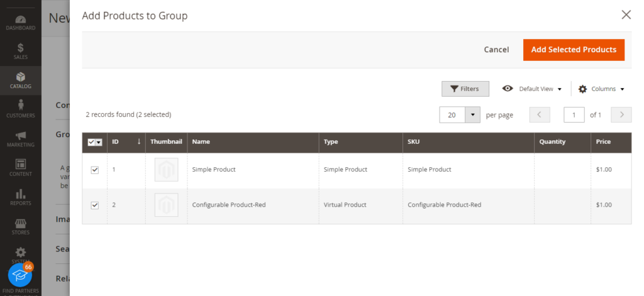Click the $1.00 price in Configurable Product-Red row
Image resolution: width=644 pixels, height=296 pixels.
tap(604, 205)
